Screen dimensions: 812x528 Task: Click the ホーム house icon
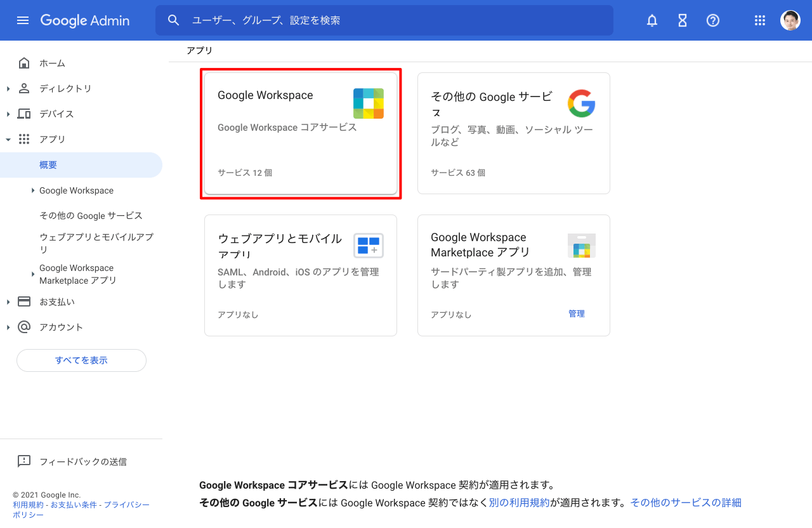pyautogui.click(x=24, y=63)
